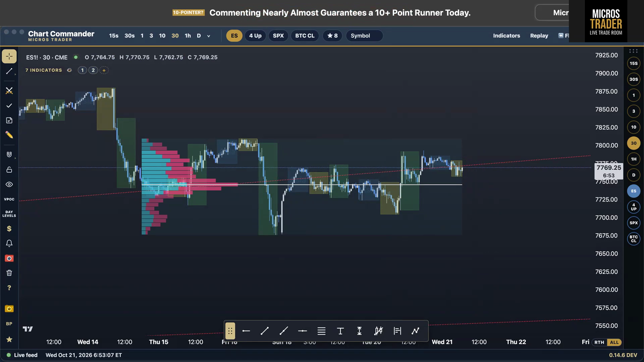The height and width of the screenshot is (362, 644).
Task: Open the BTC CL pill in header
Action: point(305,36)
